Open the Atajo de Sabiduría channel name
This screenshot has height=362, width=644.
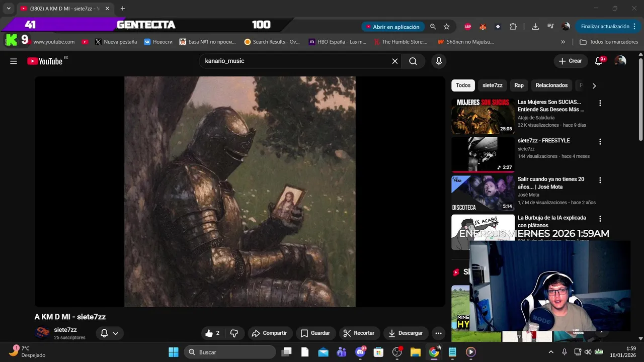tap(536, 118)
